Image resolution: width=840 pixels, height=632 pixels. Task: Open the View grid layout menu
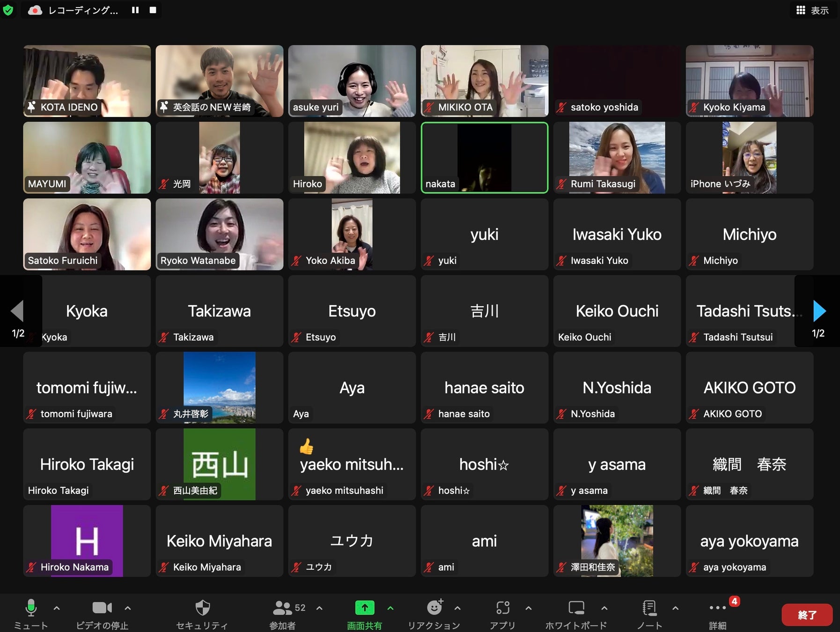point(812,10)
